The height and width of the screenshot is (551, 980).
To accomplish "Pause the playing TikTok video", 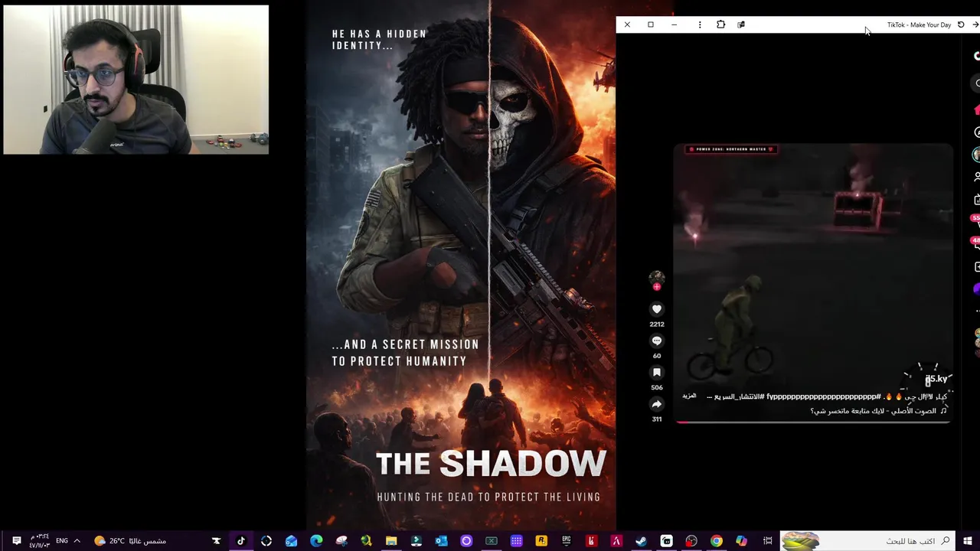I will (x=812, y=282).
